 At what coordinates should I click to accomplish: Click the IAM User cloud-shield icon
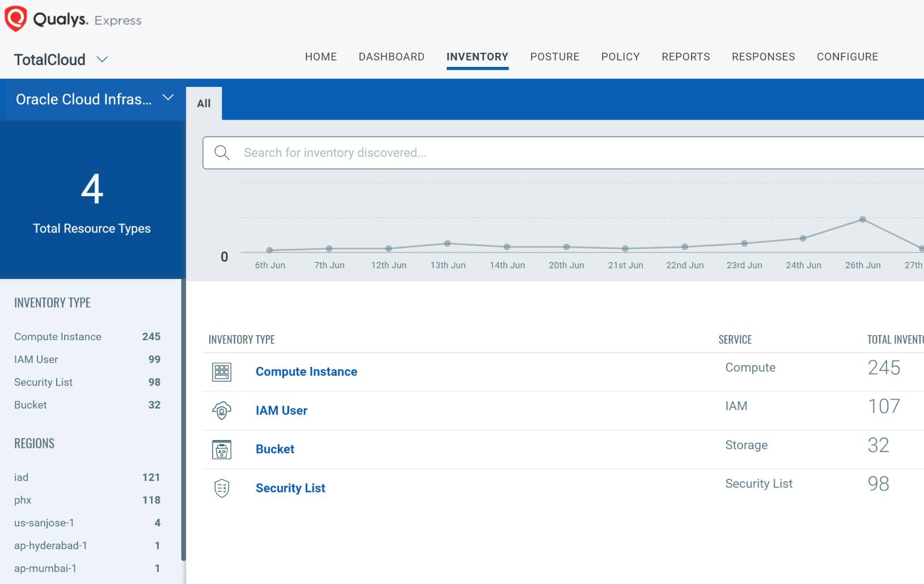point(222,411)
